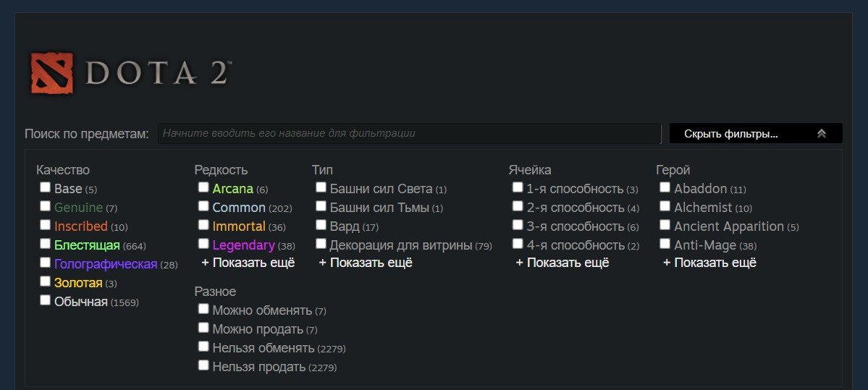The height and width of the screenshot is (390, 868).
Task: Click the Ячейка section heading
Action: tap(530, 170)
